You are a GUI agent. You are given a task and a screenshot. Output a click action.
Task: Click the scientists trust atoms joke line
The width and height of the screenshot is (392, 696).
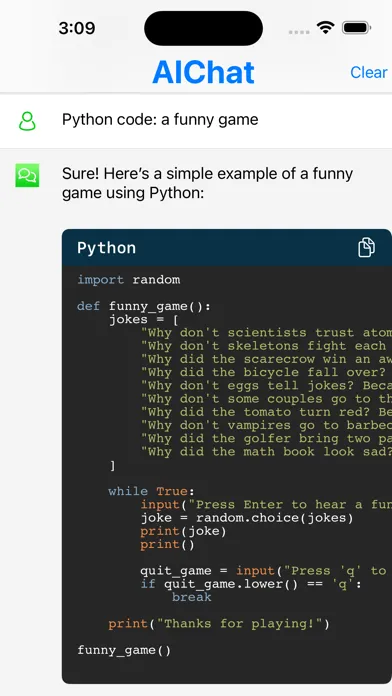click(x=266, y=333)
